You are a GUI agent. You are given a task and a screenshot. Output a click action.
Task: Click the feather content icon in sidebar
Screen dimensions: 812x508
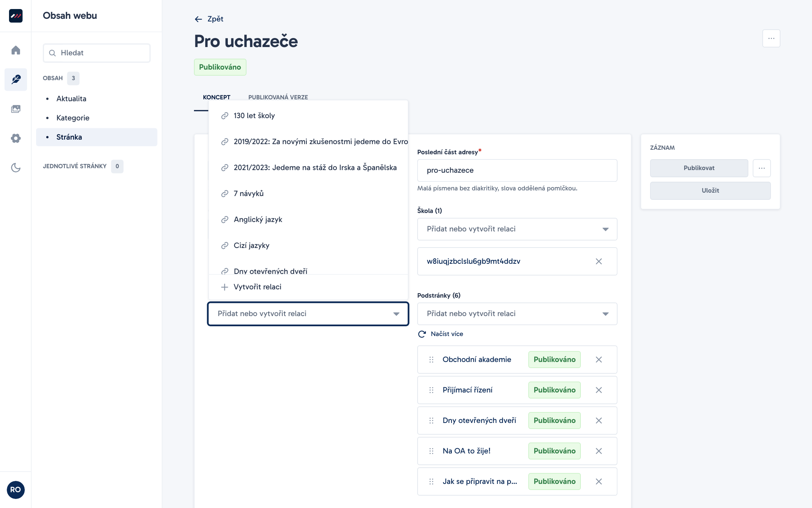(x=15, y=79)
